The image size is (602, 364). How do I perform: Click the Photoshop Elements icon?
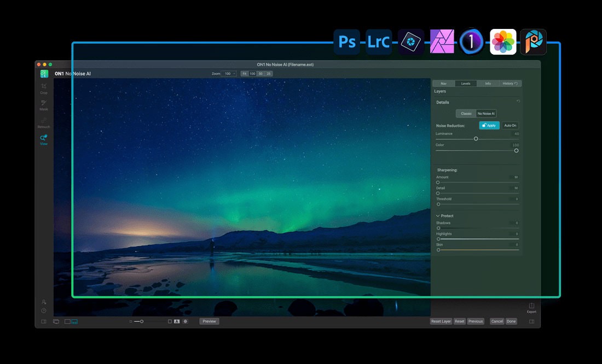pos(411,42)
